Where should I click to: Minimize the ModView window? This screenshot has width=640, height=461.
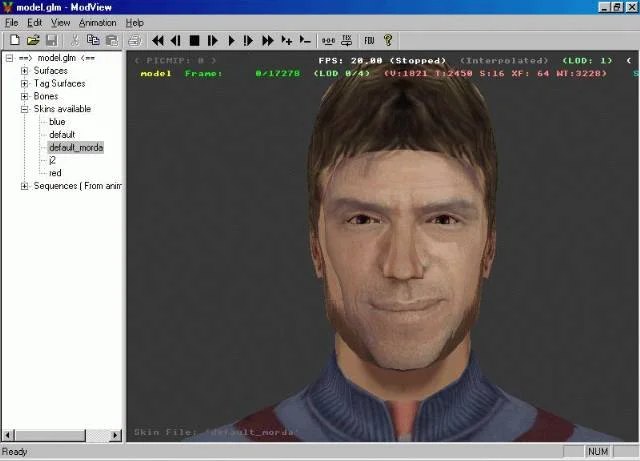[604, 7]
